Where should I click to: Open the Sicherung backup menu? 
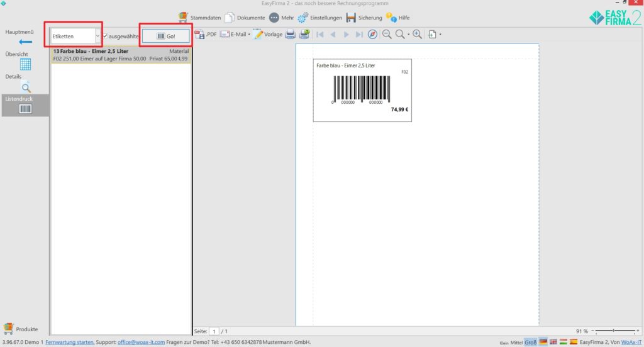364,18
